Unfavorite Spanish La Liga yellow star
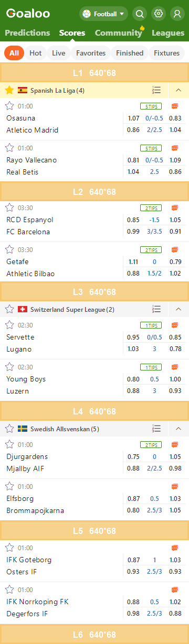This screenshot has height=644, width=189. coord(9,90)
